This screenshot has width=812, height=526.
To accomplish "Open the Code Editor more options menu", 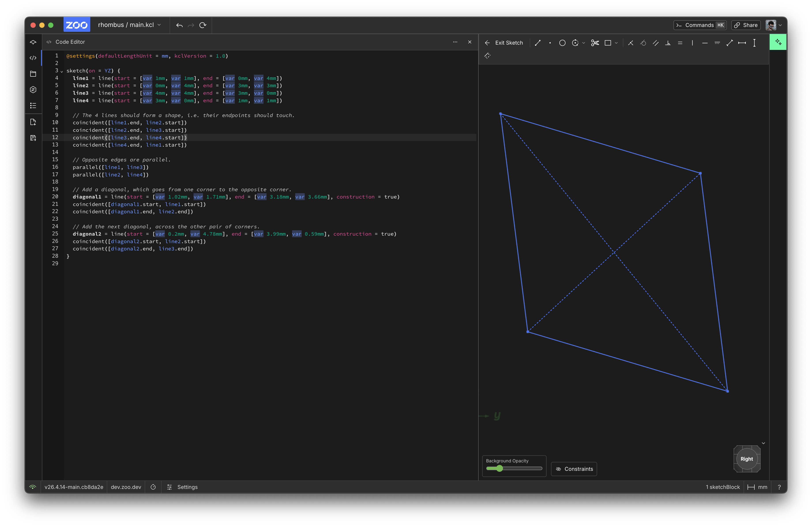I will [455, 42].
